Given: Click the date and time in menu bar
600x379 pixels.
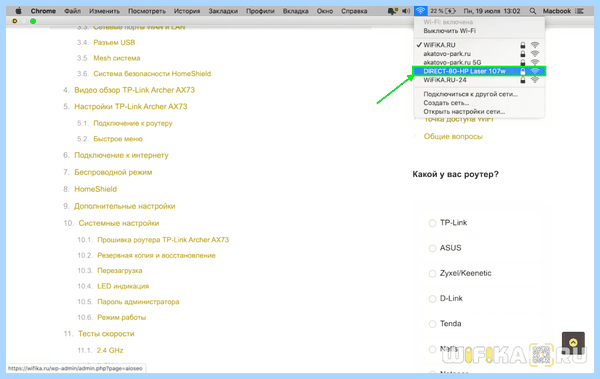Looking at the screenshot, I should pos(492,11).
